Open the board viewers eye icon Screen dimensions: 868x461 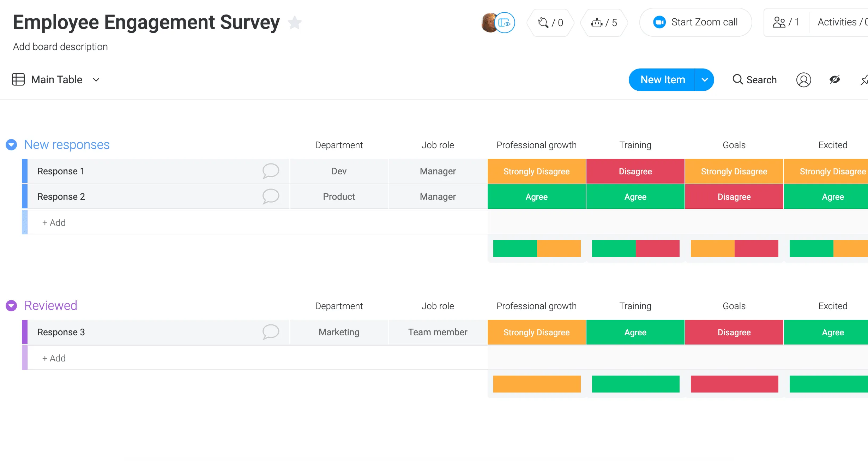(505, 23)
